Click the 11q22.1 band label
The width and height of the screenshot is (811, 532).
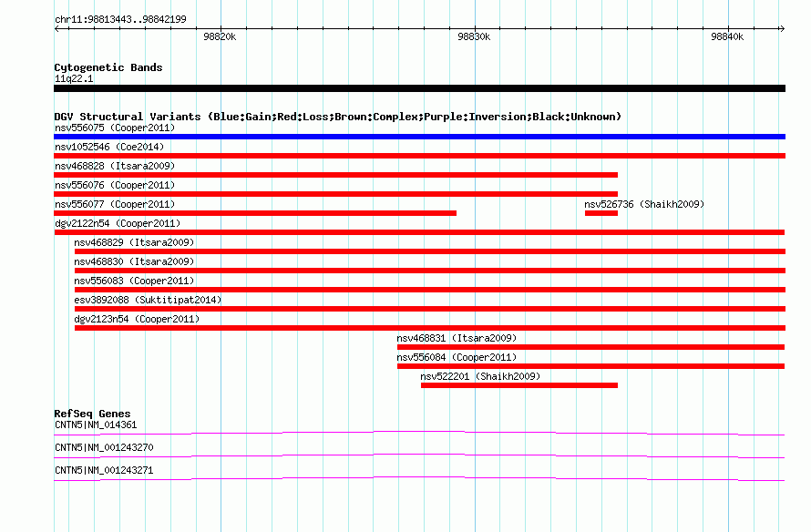(74, 78)
